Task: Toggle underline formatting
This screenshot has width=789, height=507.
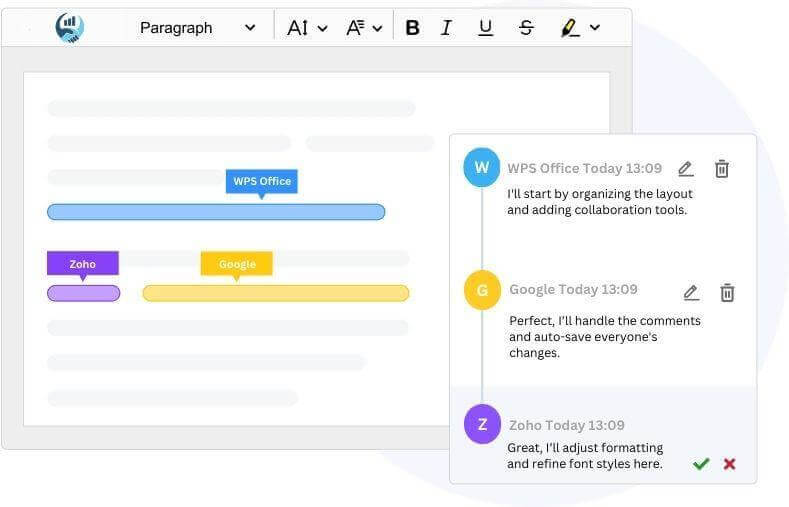Action: [485, 28]
